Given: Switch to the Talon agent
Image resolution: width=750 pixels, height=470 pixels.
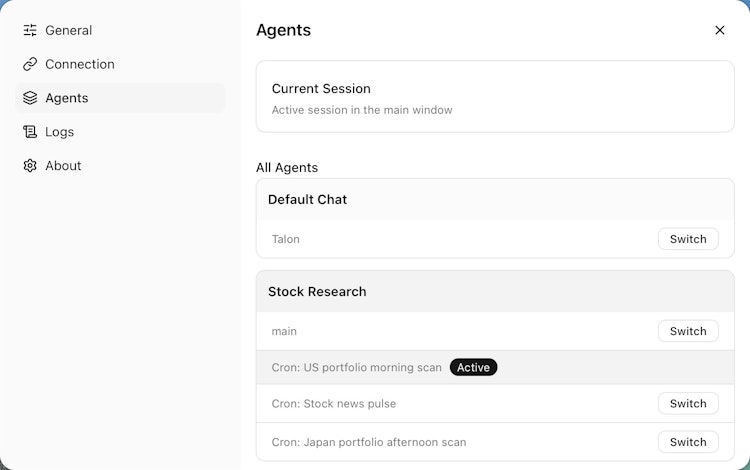Looking at the screenshot, I should pyautogui.click(x=688, y=239).
